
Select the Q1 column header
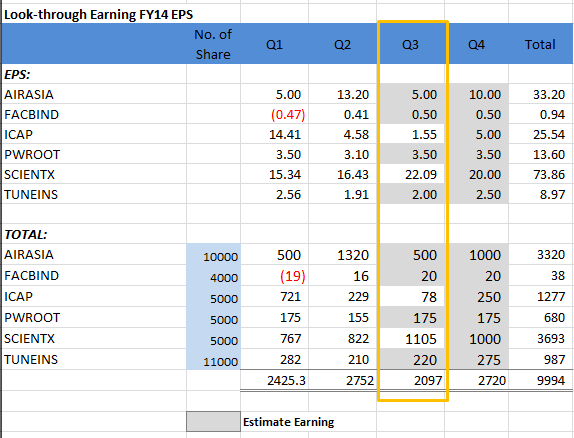pos(275,45)
